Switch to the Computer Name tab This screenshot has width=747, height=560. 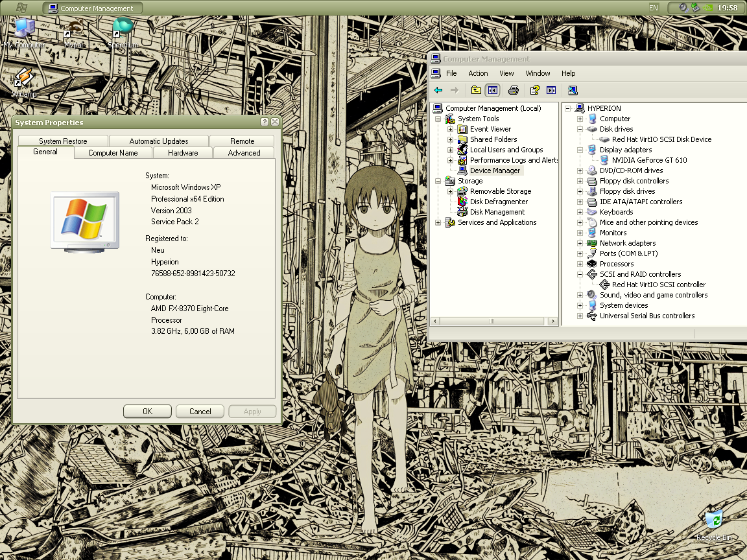[113, 153]
